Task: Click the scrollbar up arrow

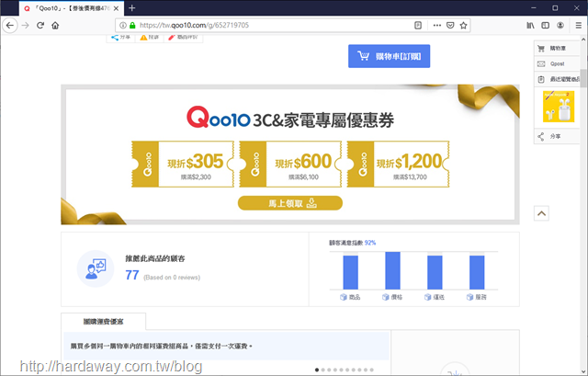Action: point(583,39)
